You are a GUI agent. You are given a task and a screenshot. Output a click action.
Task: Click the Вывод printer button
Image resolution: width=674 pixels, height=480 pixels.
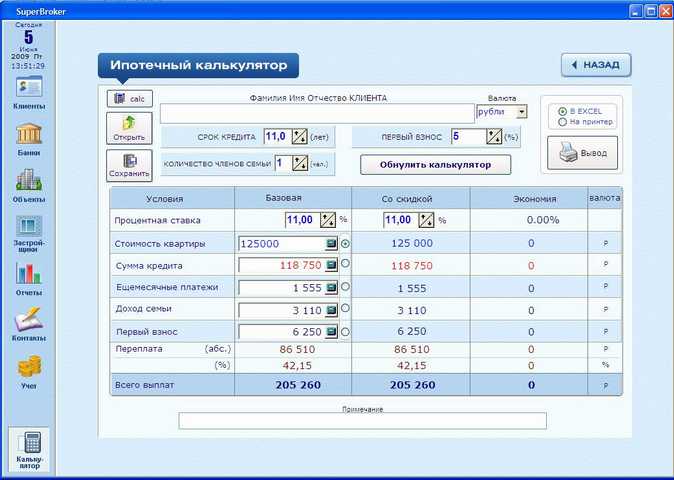point(582,153)
